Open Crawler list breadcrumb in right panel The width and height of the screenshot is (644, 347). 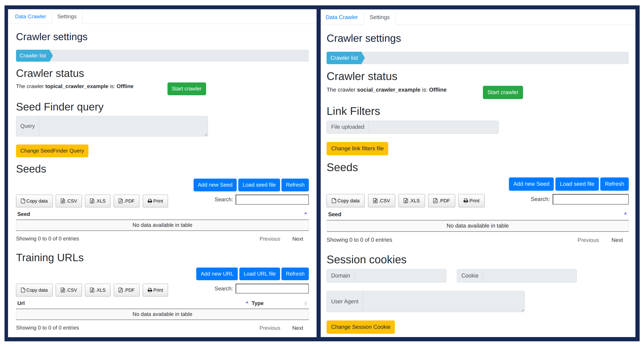pyautogui.click(x=344, y=58)
